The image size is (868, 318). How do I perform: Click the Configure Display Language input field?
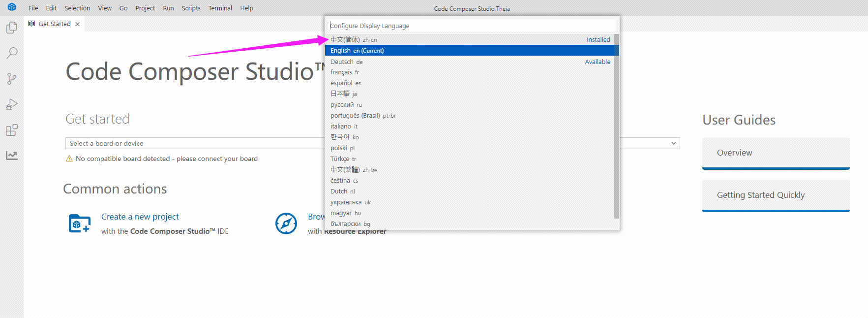[x=472, y=26]
